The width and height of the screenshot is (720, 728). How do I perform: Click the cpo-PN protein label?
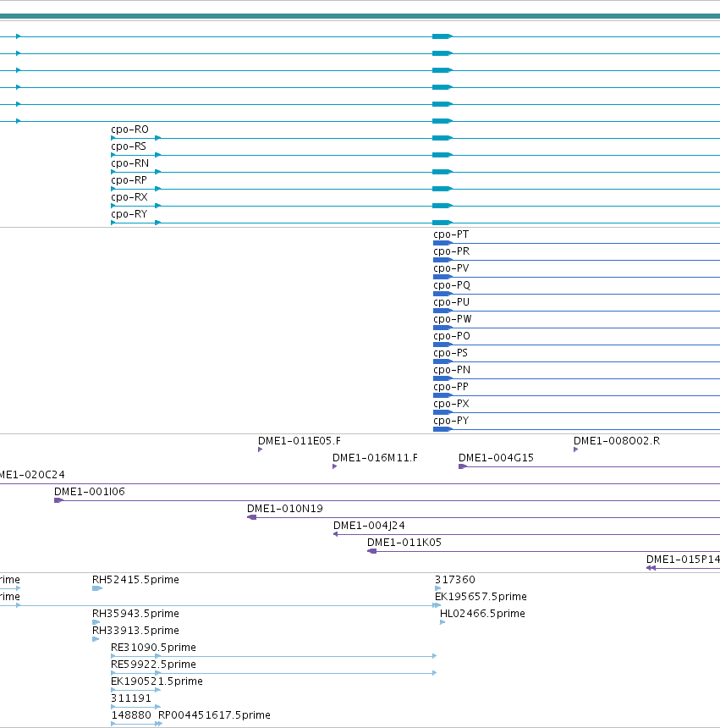452,370
